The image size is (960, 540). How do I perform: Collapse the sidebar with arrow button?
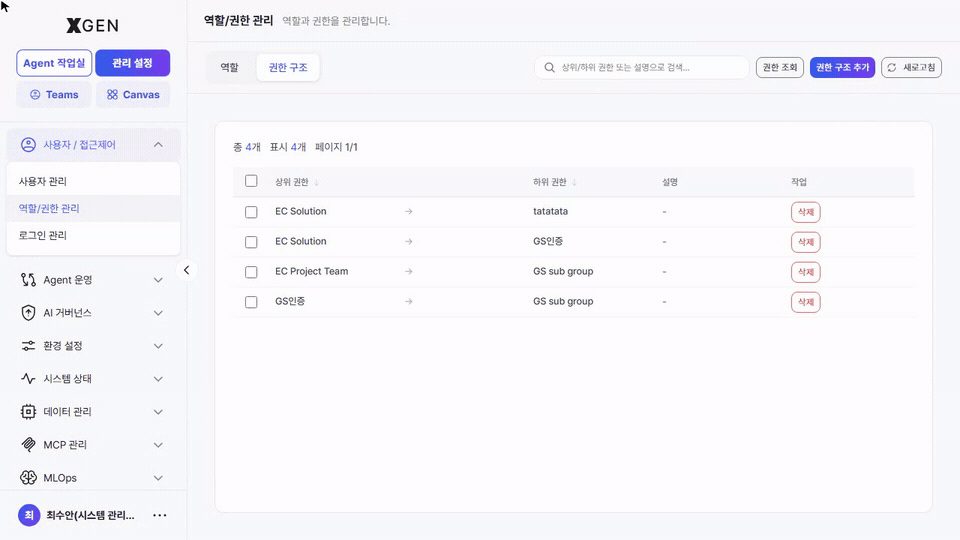(x=186, y=270)
